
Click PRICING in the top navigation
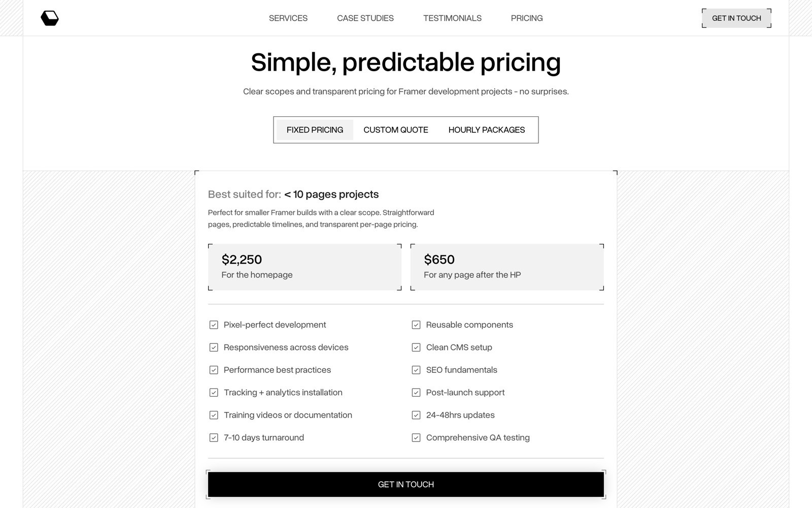[527, 18]
